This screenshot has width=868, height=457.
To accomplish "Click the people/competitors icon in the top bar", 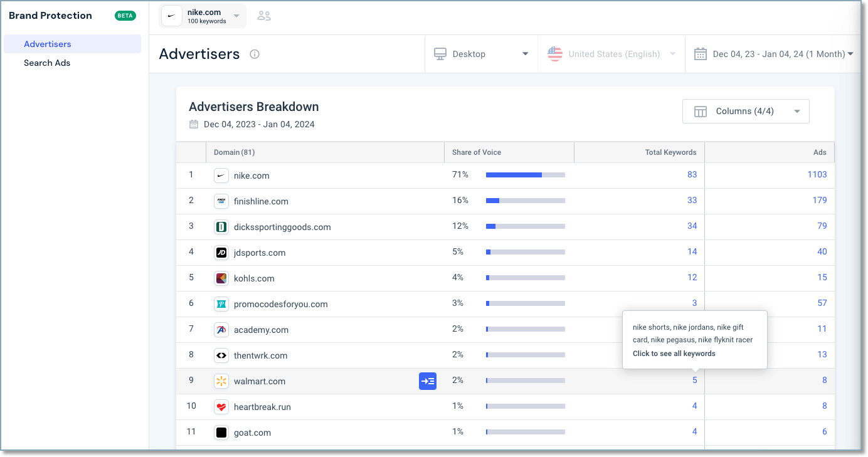I will 264,16.
